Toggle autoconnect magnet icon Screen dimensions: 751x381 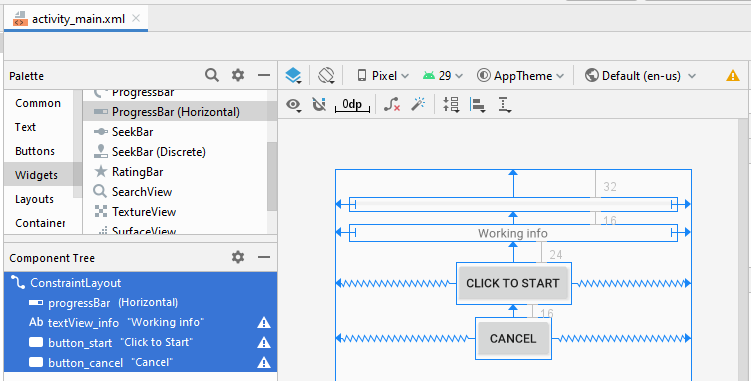pos(319,104)
